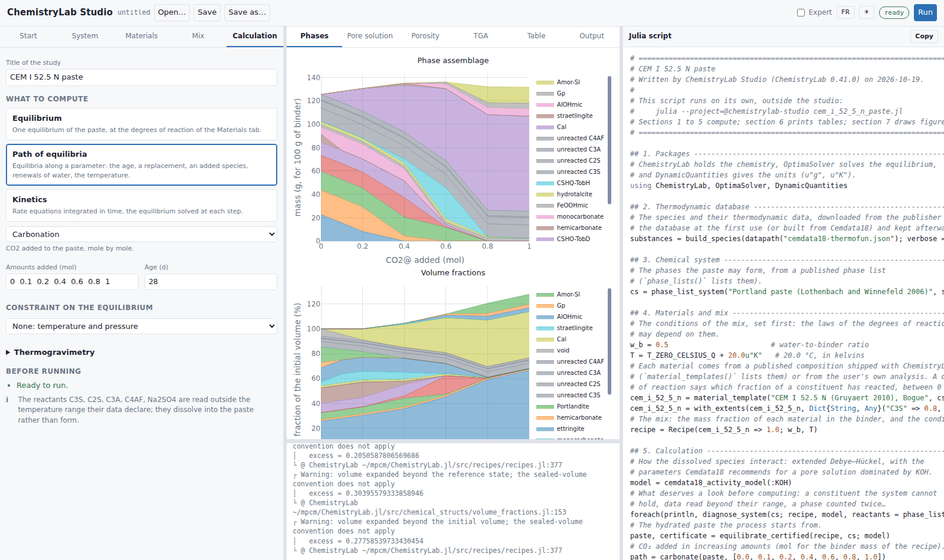Screen dimensions: 944x560
Task: Show the Pore solution results tab
Action: click(x=370, y=36)
